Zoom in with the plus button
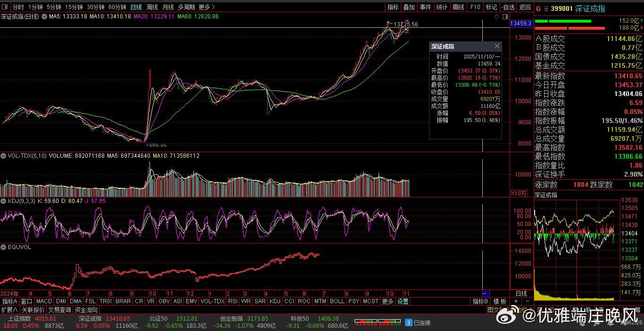 516,301
